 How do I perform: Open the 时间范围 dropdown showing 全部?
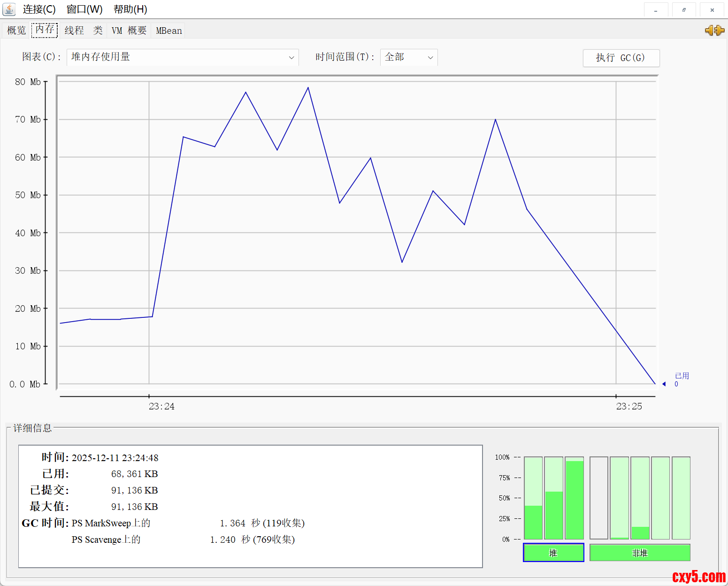(x=408, y=57)
